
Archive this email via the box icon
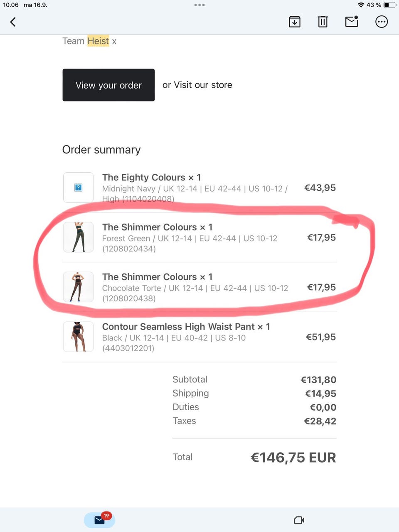[x=294, y=22]
